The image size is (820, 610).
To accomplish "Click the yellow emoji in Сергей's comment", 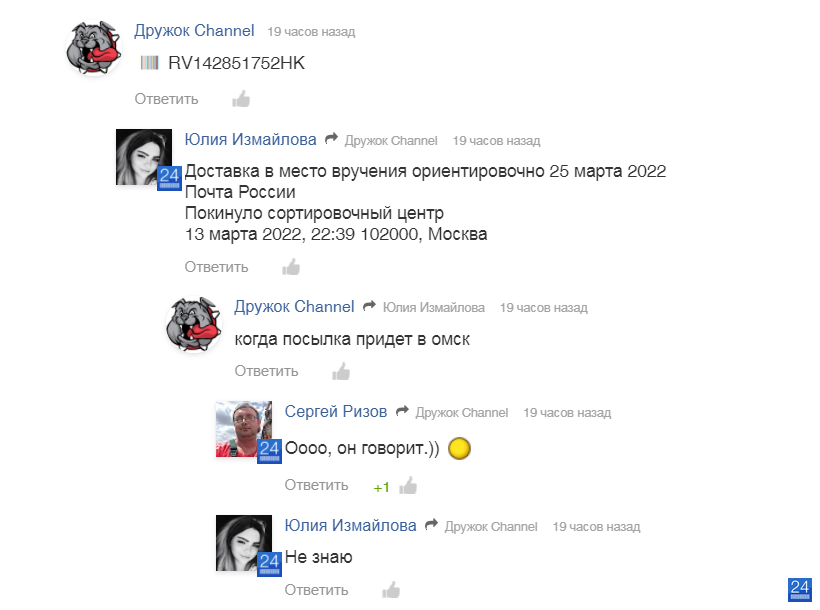I will click(x=460, y=448).
